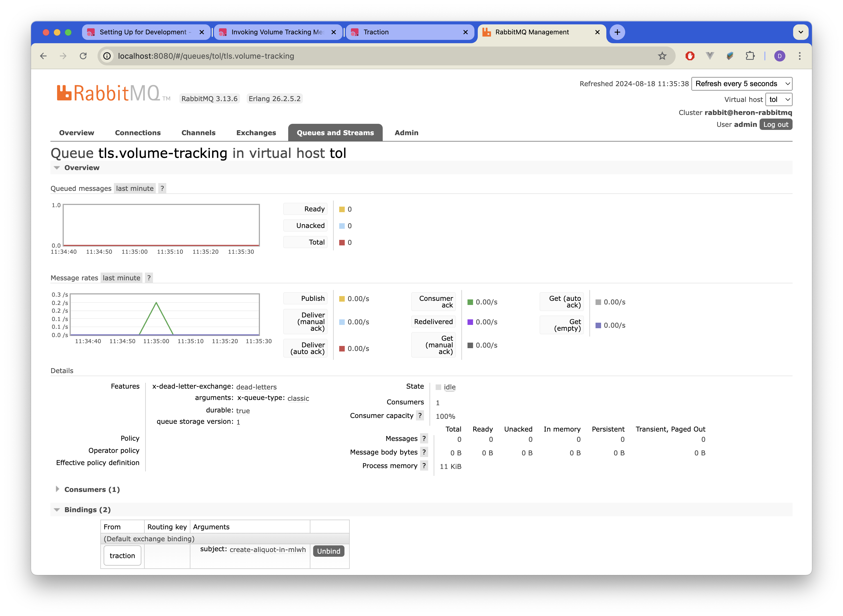843x616 pixels.
Task: Click the Process memory help question mark
Action: (424, 465)
